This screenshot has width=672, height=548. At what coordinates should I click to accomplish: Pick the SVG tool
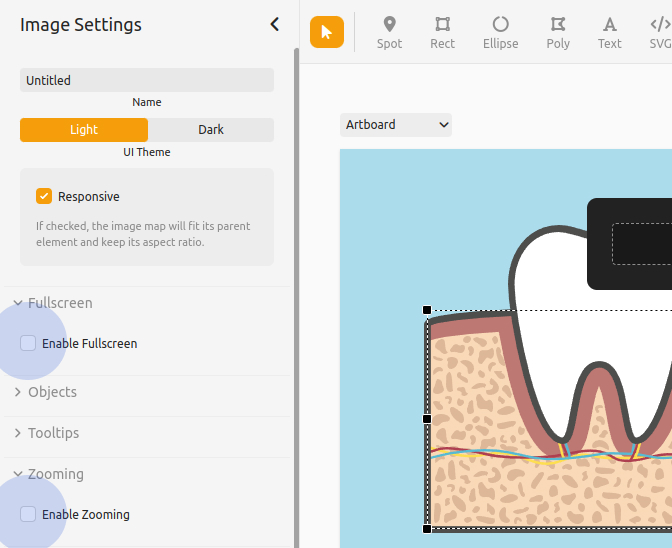[x=660, y=33]
